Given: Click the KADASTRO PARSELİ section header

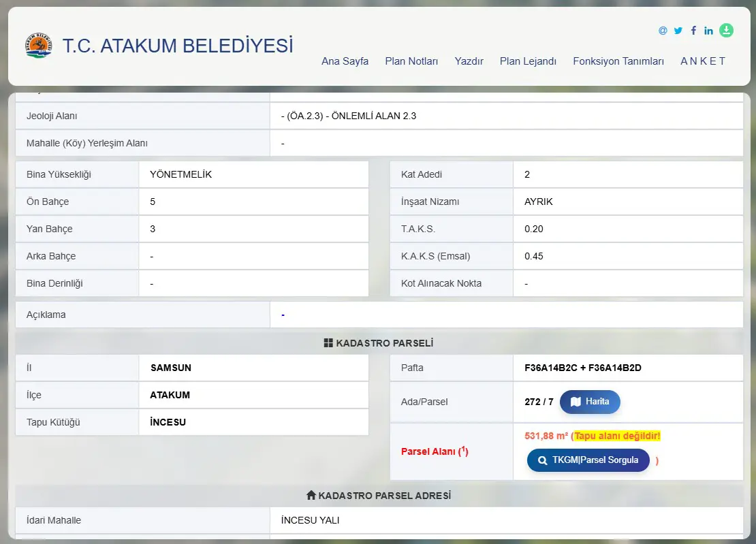Looking at the screenshot, I should [x=379, y=343].
